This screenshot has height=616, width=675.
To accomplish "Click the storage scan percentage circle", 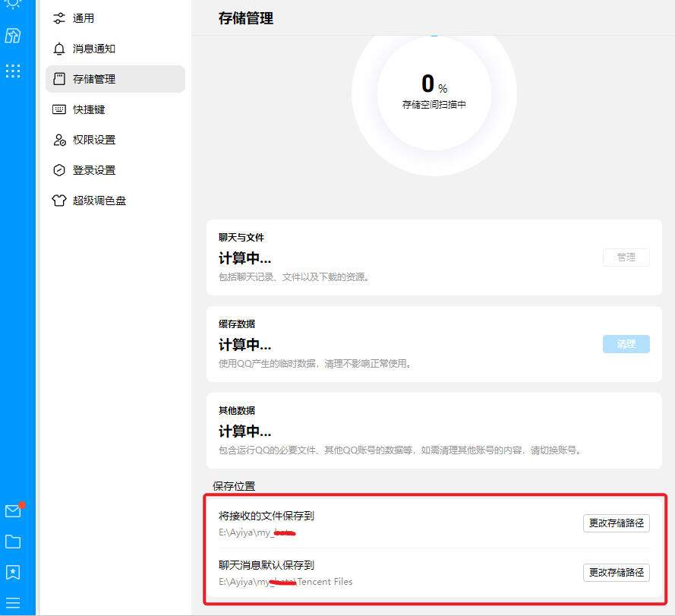I will tap(434, 94).
